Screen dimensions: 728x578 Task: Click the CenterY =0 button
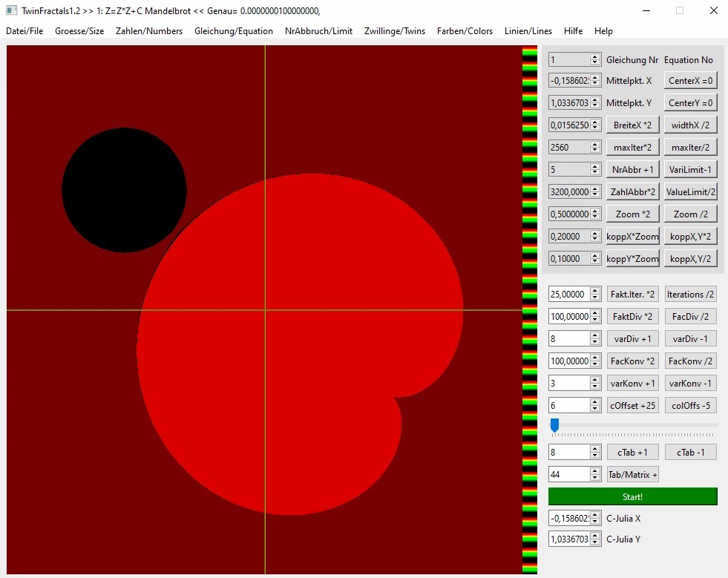[690, 103]
